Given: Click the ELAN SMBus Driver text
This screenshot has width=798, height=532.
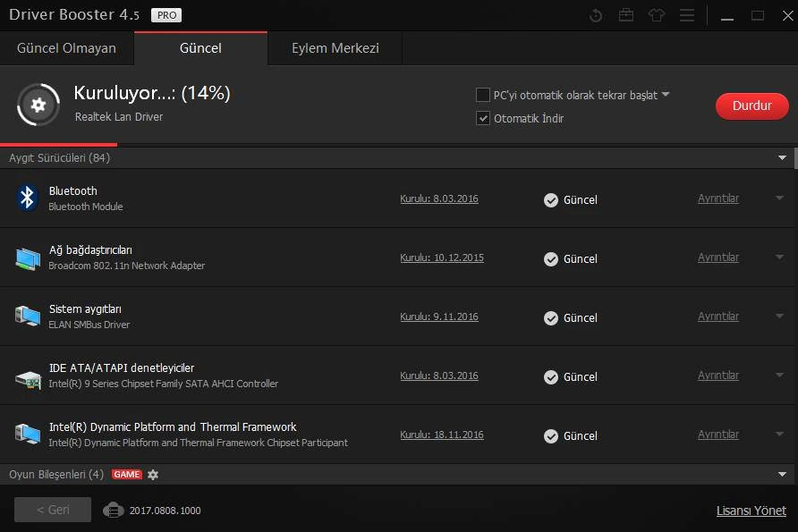Looking at the screenshot, I should (x=89, y=325).
